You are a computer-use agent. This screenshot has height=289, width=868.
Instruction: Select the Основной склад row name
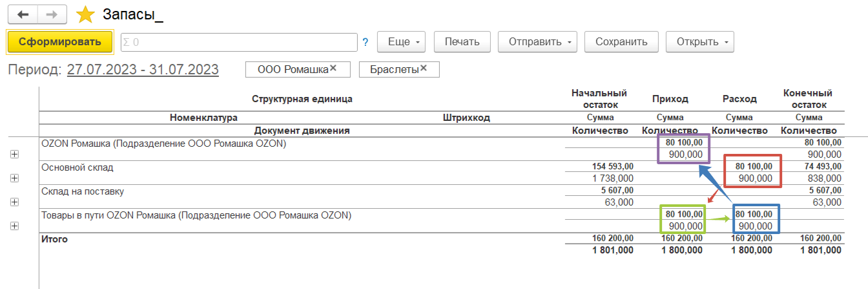coord(77,167)
